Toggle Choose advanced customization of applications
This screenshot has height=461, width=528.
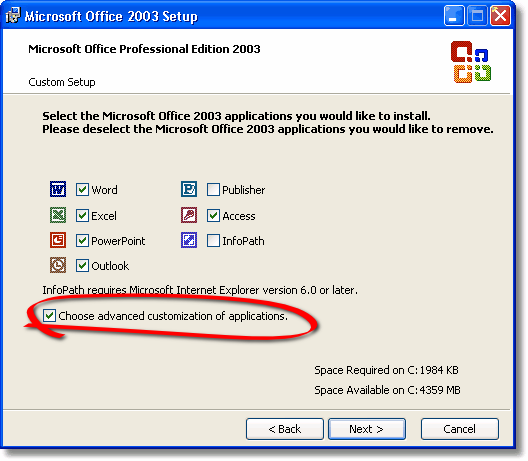tap(49, 316)
